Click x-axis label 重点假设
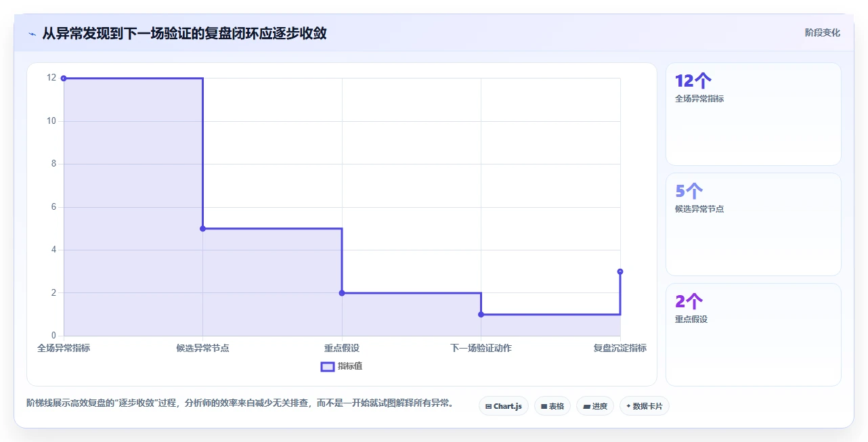This screenshot has width=868, height=442. pos(342,348)
